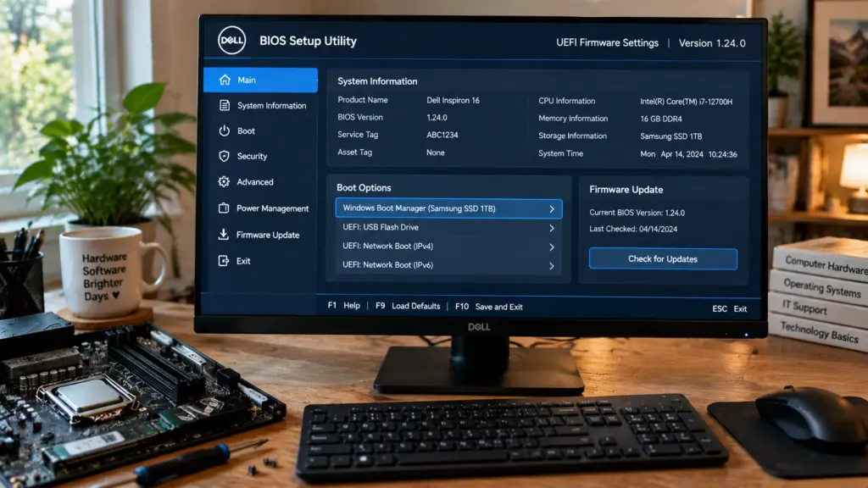
Task: Expand UEFI: Network Boot (IPv6) chevron
Action: click(x=551, y=266)
